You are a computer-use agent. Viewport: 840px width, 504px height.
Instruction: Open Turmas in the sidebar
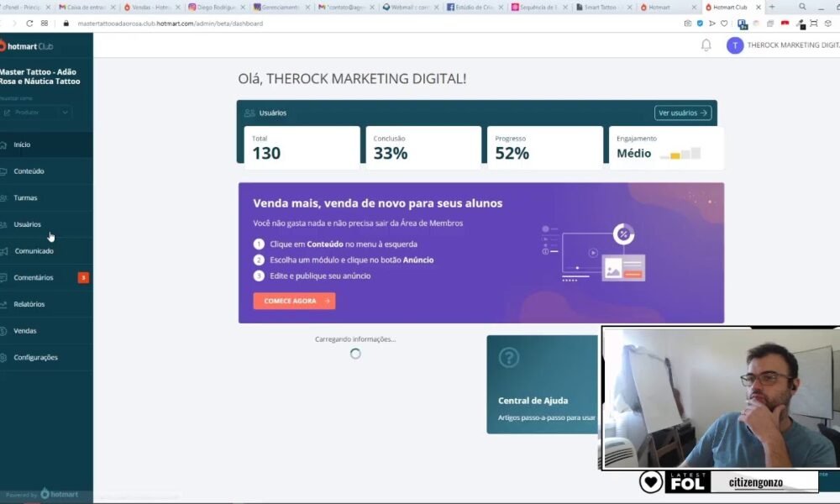[x=25, y=198]
